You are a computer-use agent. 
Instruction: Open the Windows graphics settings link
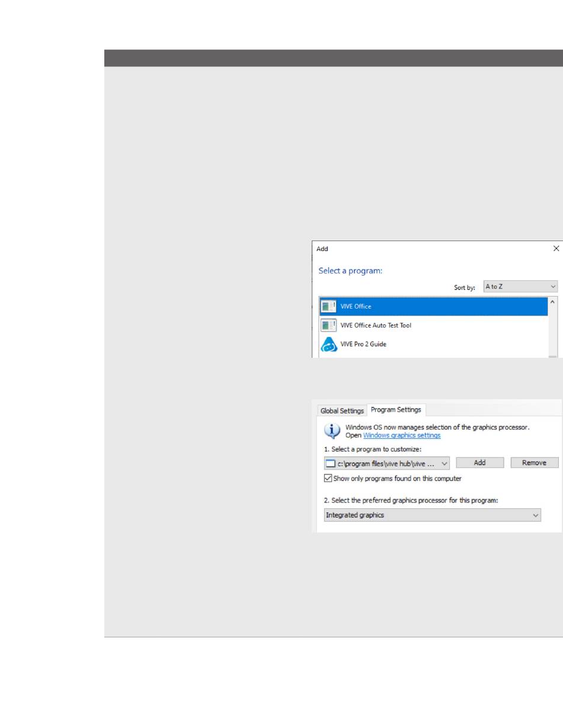click(402, 435)
